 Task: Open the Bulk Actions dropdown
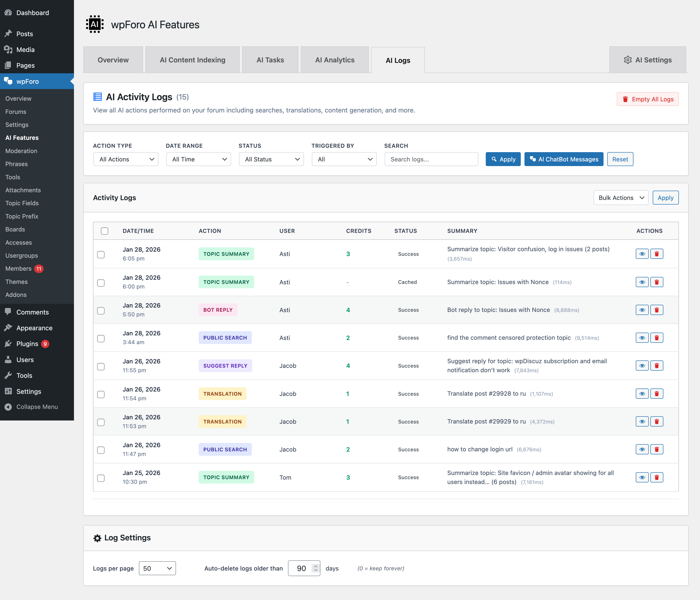pyautogui.click(x=621, y=198)
